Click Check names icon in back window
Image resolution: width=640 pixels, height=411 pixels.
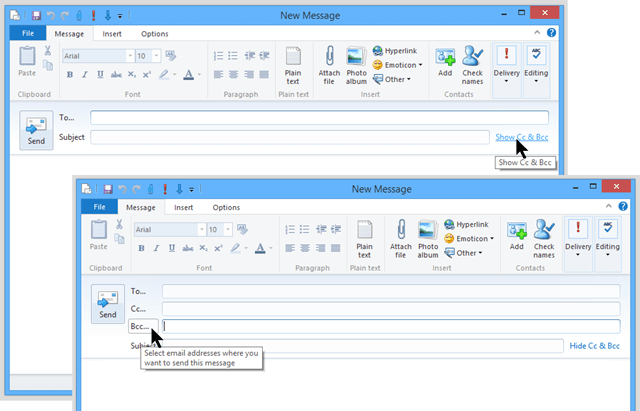(x=473, y=62)
